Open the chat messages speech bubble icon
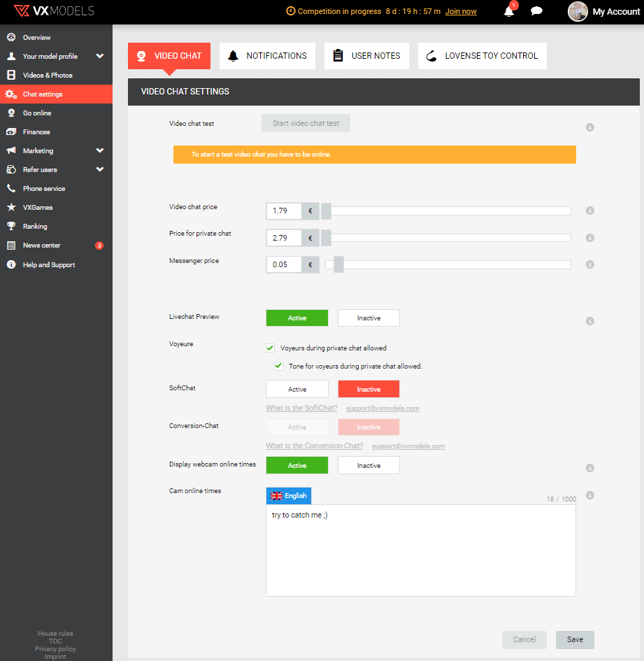Image resolution: width=644 pixels, height=661 pixels. pyautogui.click(x=536, y=12)
